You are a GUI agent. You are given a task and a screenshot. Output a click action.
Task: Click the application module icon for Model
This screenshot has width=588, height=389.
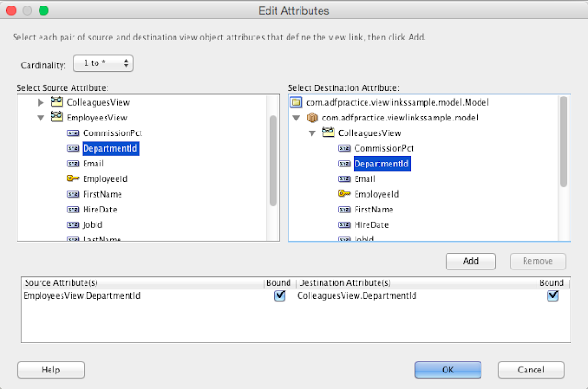pyautogui.click(x=296, y=102)
